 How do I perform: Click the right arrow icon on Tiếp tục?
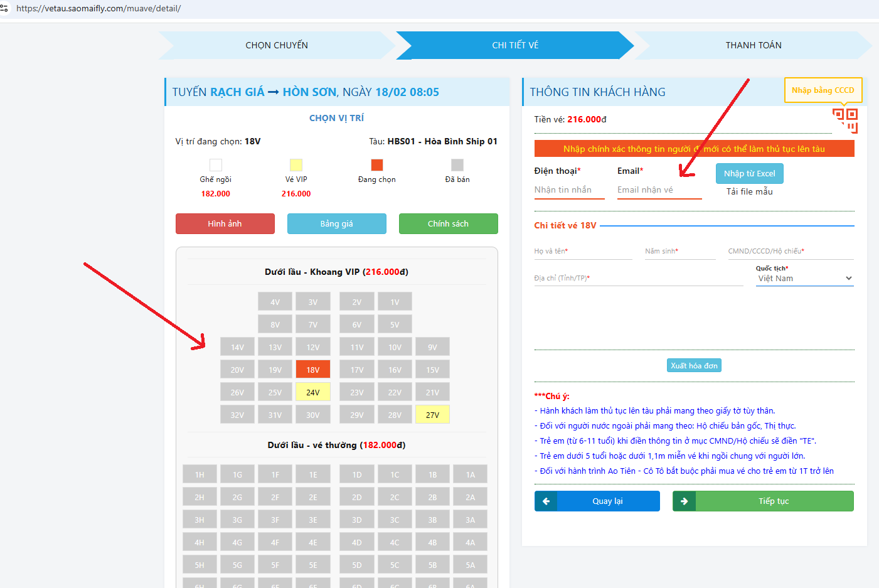684,501
